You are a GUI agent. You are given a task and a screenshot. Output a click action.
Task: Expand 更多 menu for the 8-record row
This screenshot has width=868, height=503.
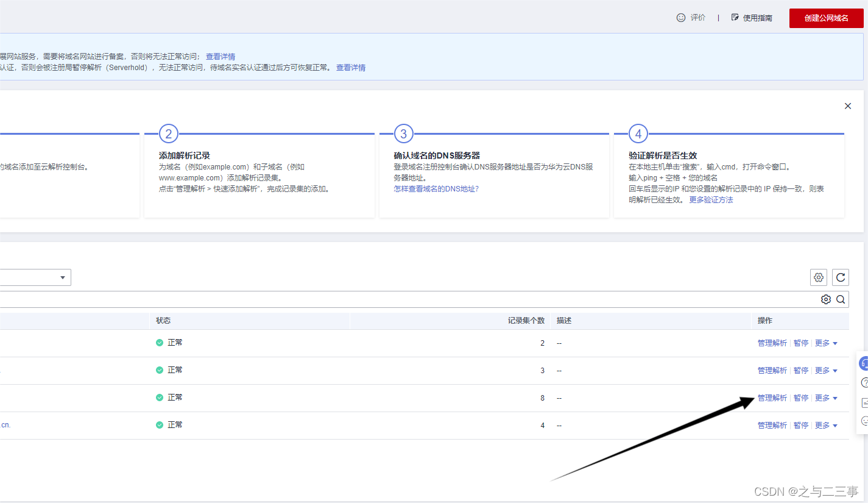point(826,398)
